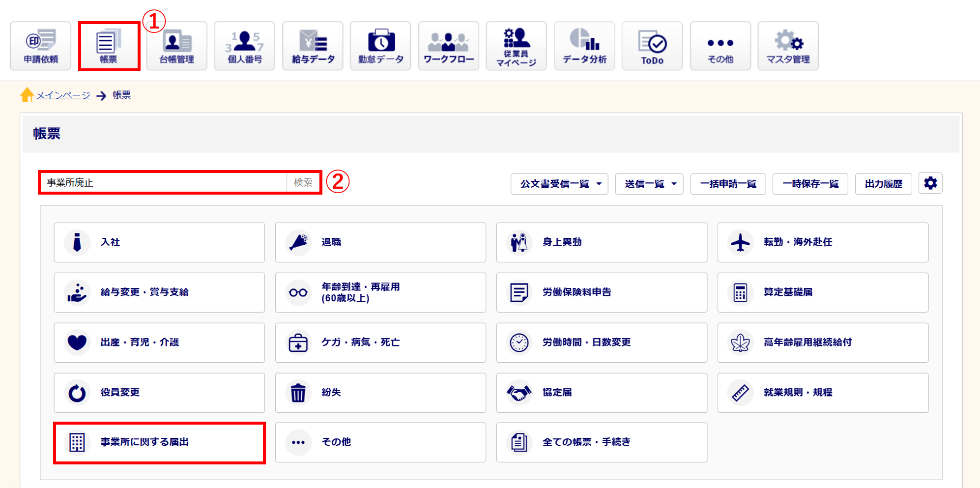Click the その他 dots icon in toolbar

point(721,46)
